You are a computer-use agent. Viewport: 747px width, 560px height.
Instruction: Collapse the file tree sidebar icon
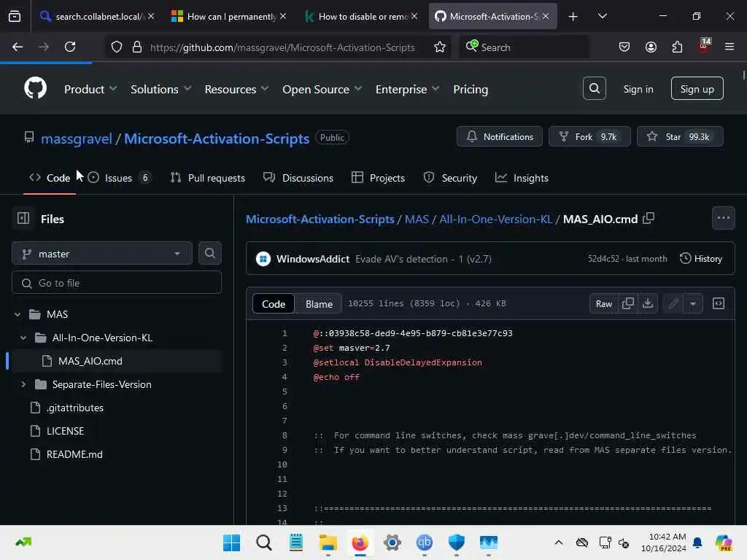click(x=23, y=219)
